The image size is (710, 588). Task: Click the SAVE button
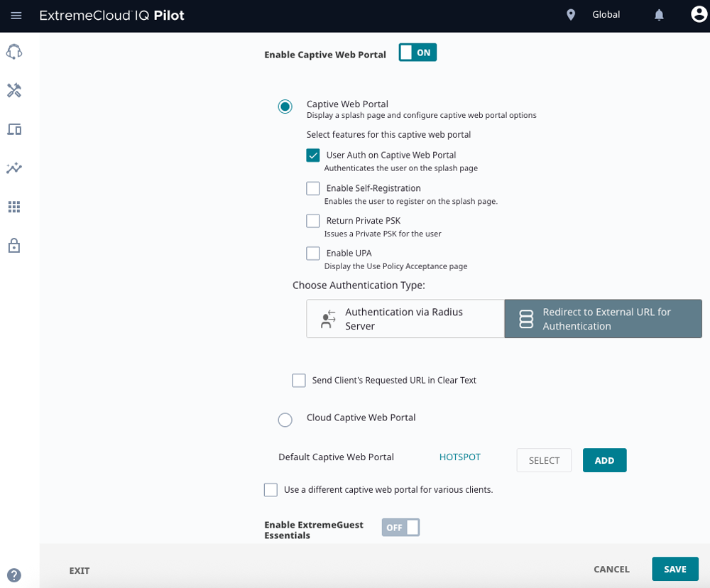pos(674,569)
